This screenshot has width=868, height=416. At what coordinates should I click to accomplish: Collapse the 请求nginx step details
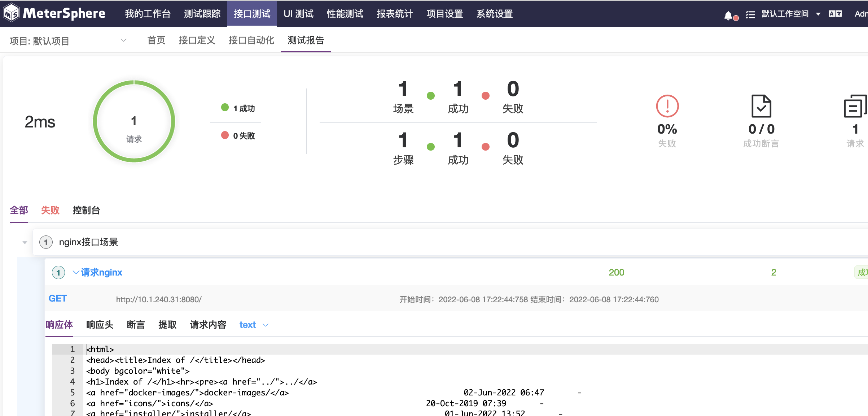click(75, 272)
